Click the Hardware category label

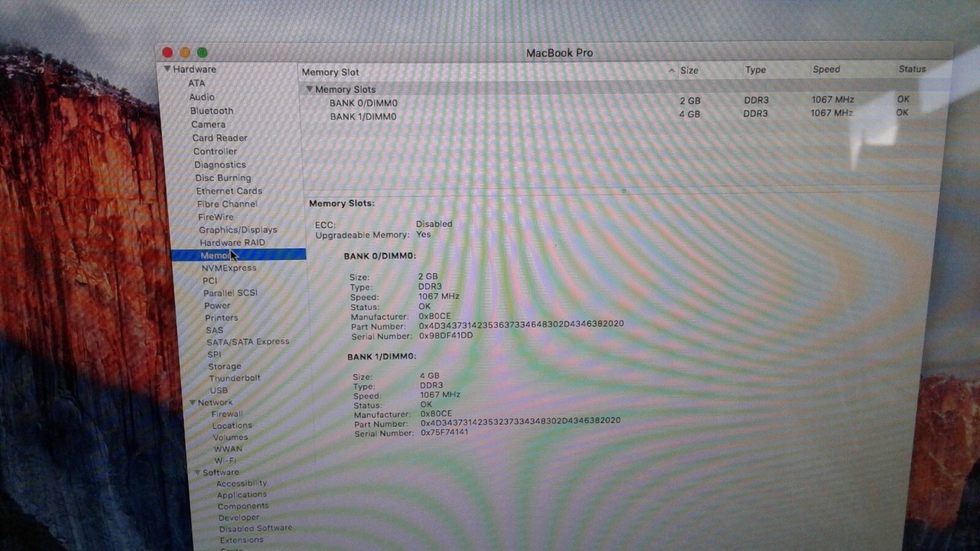point(194,69)
